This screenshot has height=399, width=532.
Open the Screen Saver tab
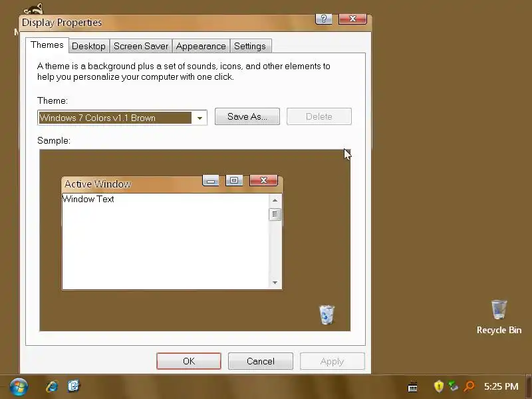pos(141,46)
